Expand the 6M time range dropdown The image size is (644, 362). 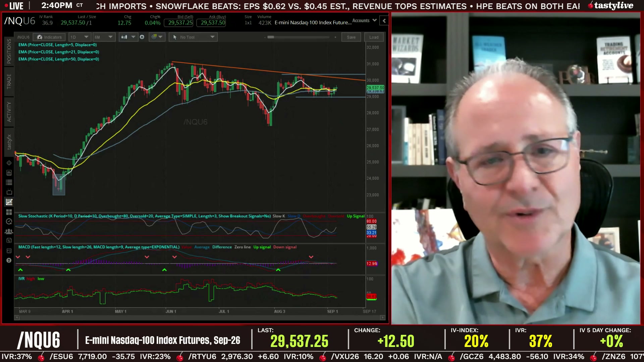104,37
